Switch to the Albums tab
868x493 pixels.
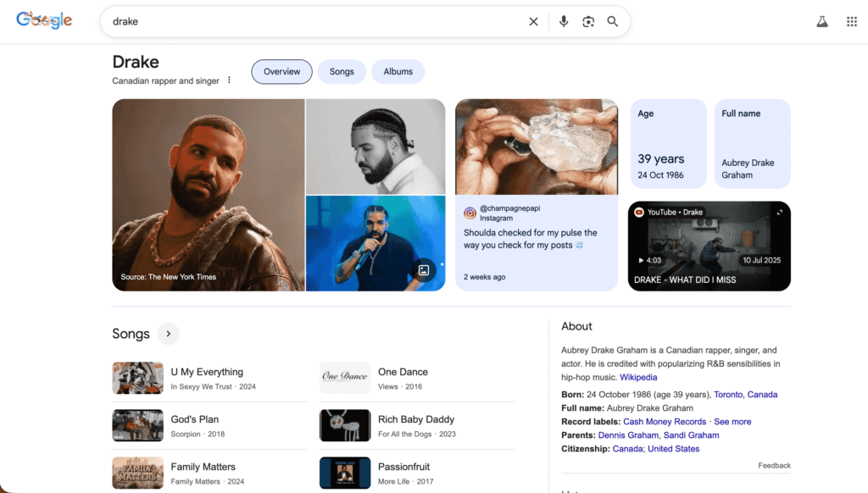(x=398, y=72)
